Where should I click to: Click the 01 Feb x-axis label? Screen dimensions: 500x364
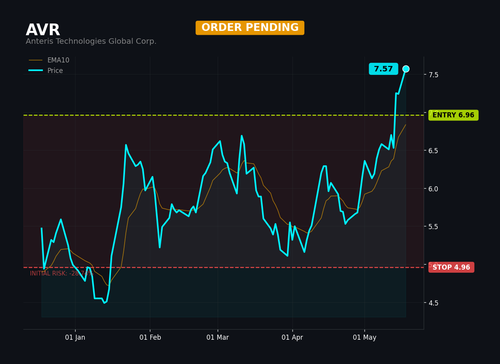150,337
